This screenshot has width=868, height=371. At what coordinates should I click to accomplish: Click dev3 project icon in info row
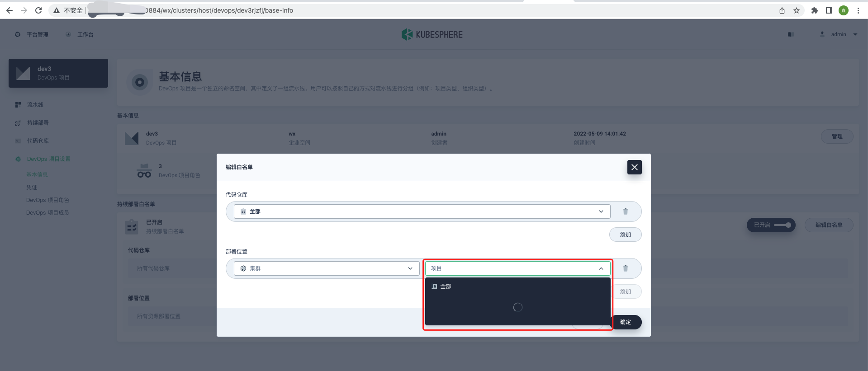click(x=132, y=138)
